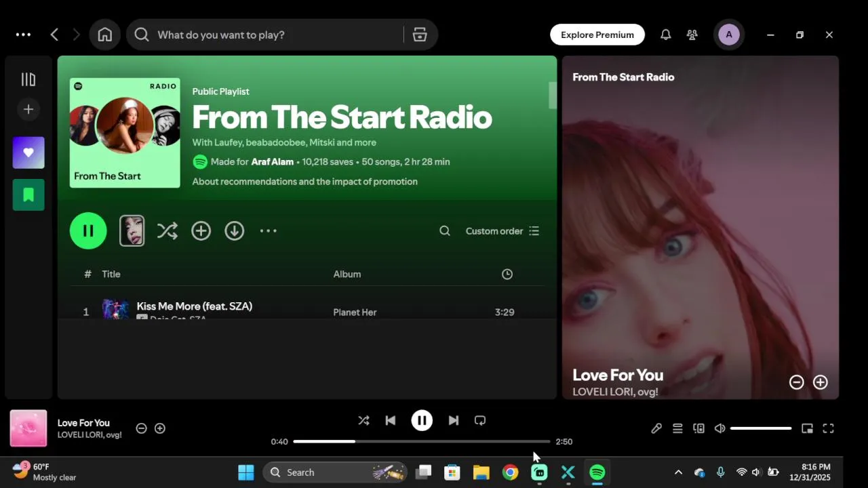Open Chrome from the taskbar

coord(511,472)
